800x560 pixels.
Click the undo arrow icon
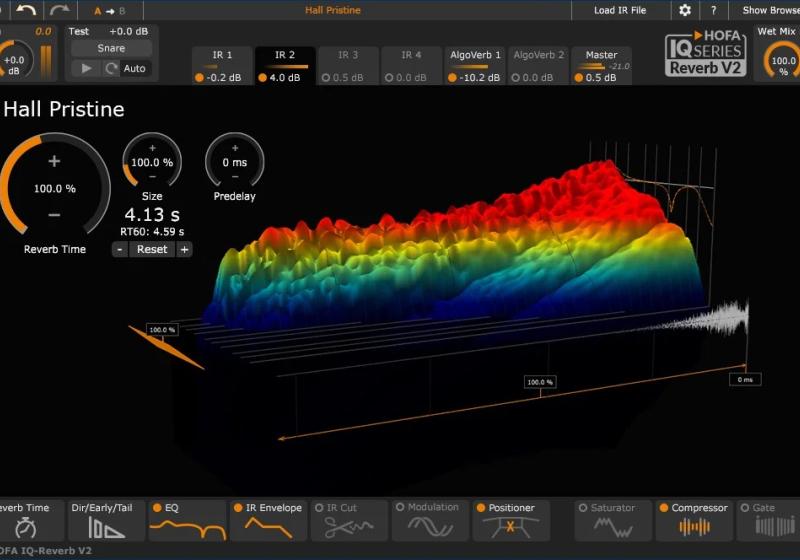pyautogui.click(x=24, y=10)
